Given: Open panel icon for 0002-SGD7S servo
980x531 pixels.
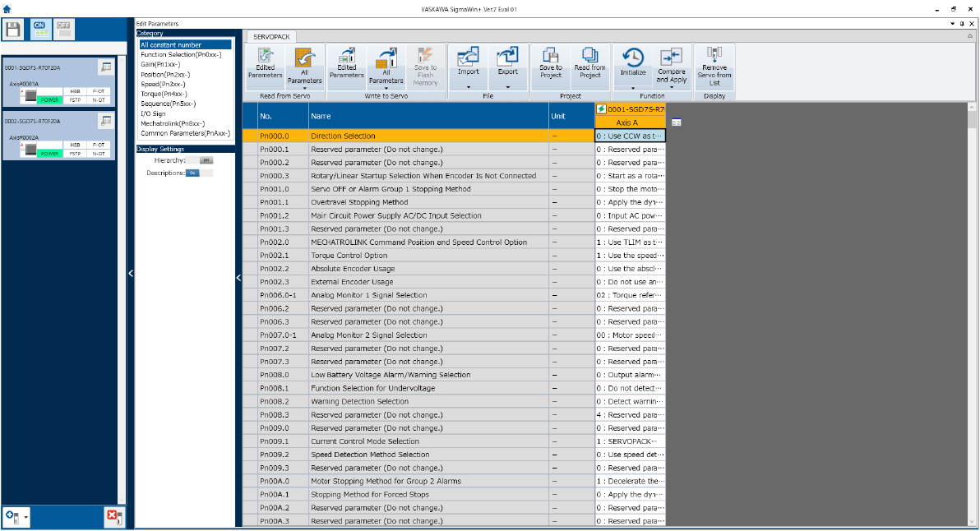Looking at the screenshot, I should tap(106, 121).
